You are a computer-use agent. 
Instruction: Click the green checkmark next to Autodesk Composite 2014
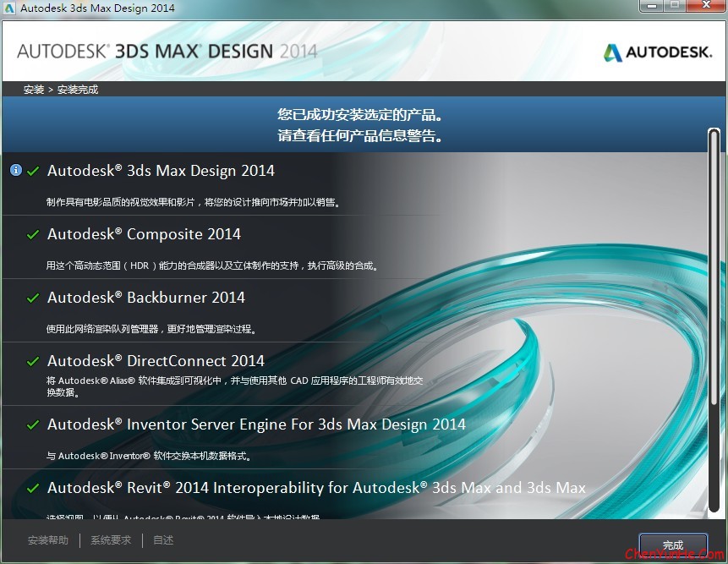click(33, 234)
